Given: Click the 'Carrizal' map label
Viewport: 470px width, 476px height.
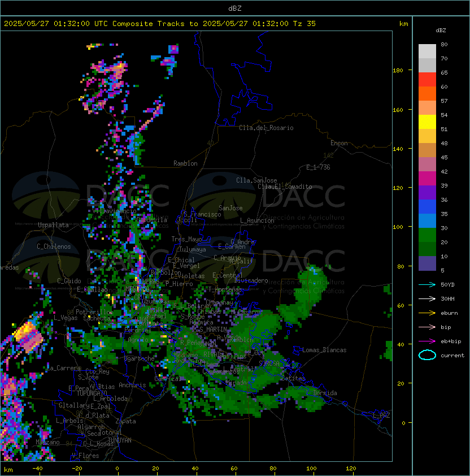Looking at the screenshot, I should (x=168, y=379).
